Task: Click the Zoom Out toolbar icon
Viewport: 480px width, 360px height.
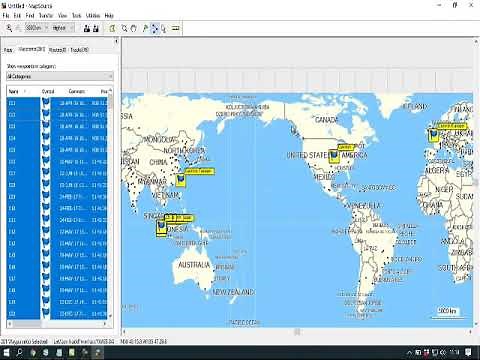Action: pyautogui.click(x=19, y=28)
